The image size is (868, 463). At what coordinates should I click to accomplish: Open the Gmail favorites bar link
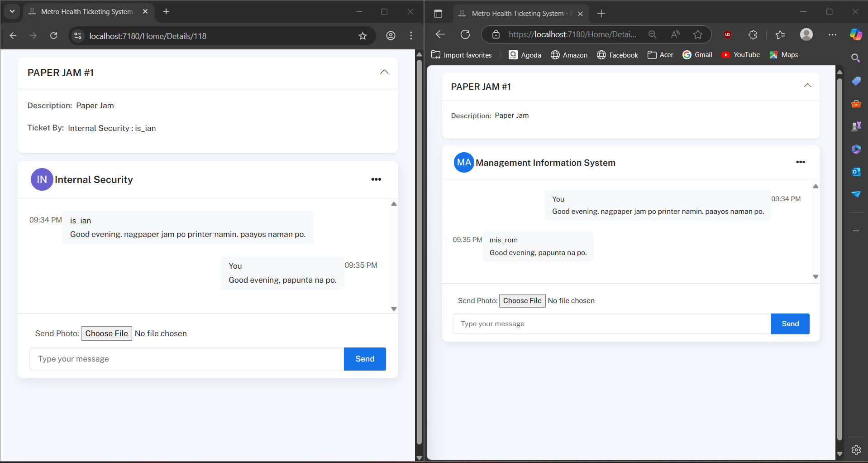pos(697,55)
